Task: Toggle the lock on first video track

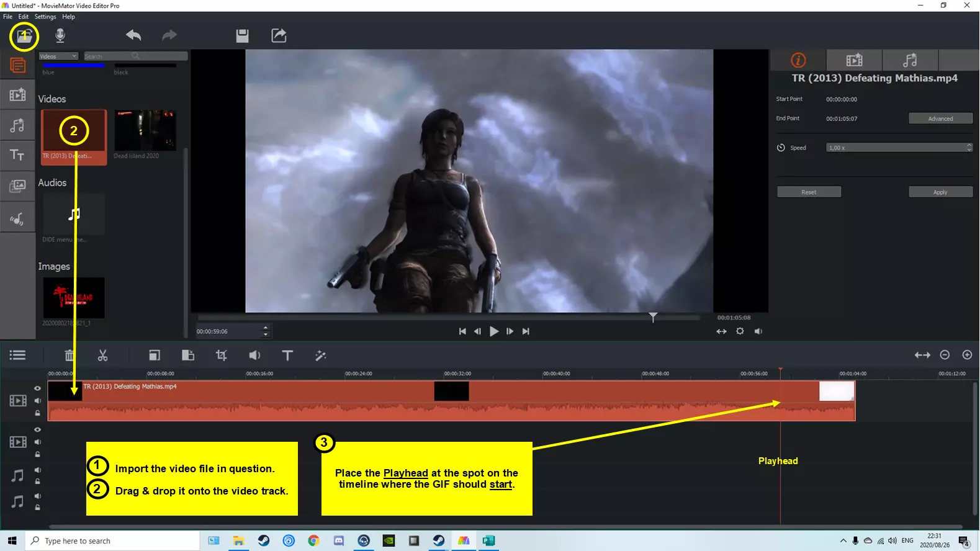Action: pyautogui.click(x=37, y=413)
